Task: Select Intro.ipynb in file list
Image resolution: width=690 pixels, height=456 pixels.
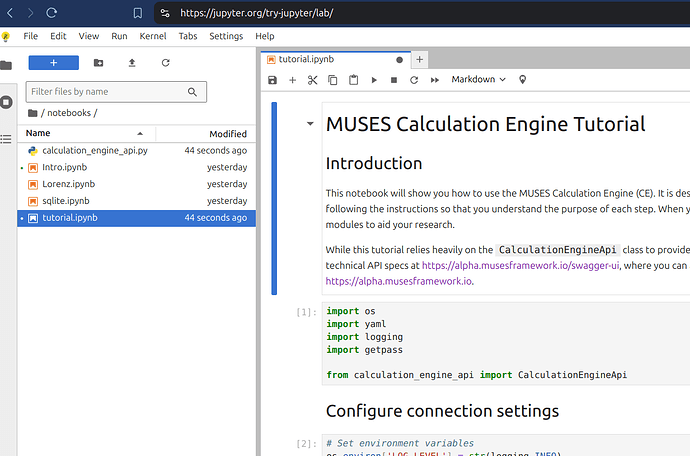Action: click(x=136, y=167)
